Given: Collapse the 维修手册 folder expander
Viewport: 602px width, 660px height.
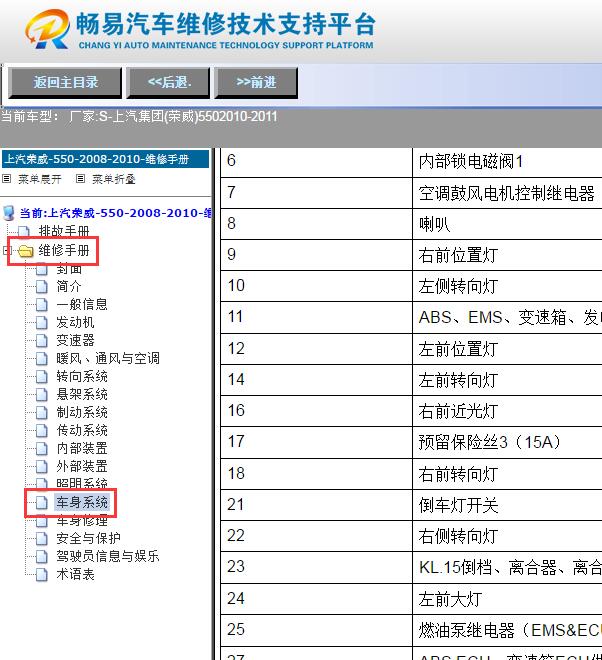Looking at the screenshot, I should (6, 251).
